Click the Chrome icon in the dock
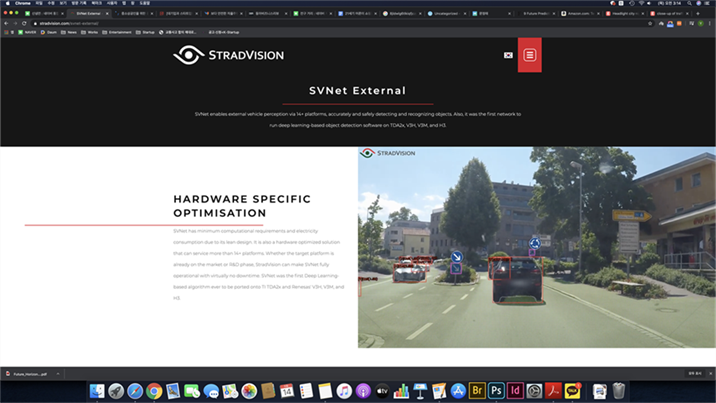 (x=154, y=391)
